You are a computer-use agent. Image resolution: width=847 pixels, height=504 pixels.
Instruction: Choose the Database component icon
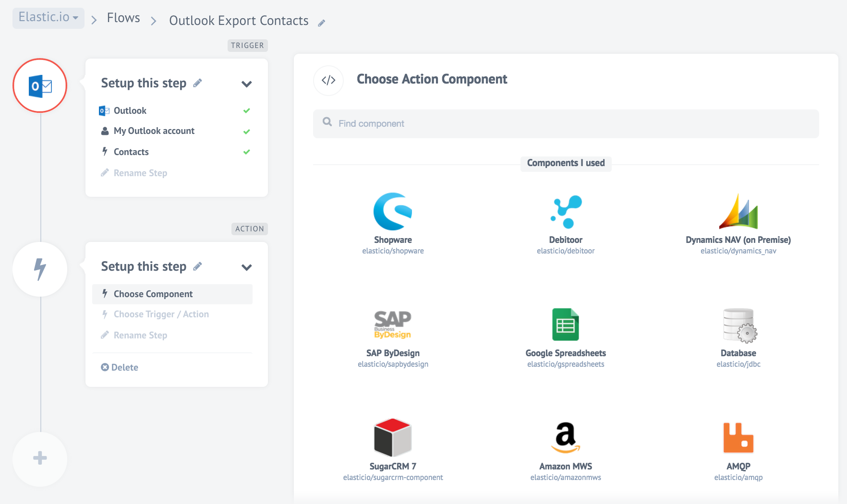[x=740, y=325]
